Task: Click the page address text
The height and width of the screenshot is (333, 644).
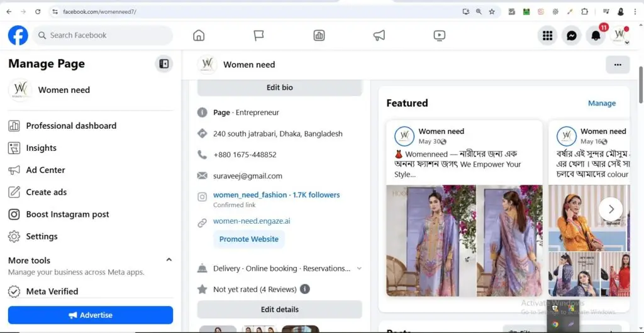Action: (277, 134)
